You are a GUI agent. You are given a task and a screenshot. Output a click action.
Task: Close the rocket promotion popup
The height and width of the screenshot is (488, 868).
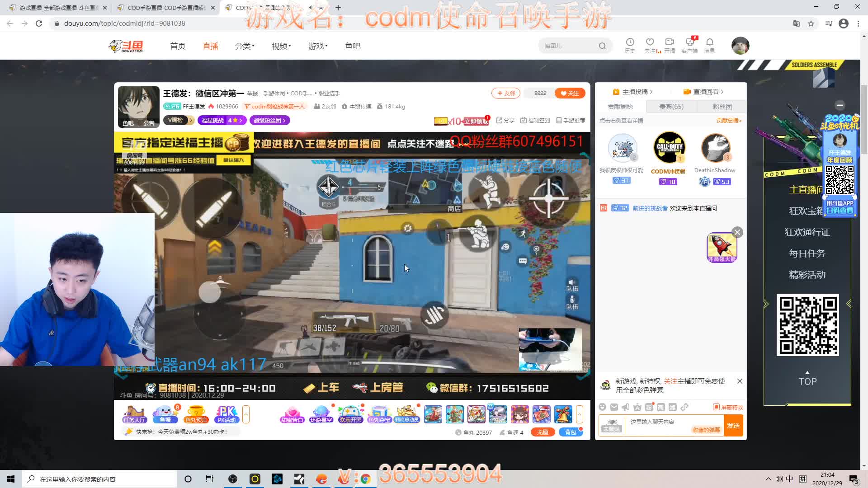pos(737,232)
